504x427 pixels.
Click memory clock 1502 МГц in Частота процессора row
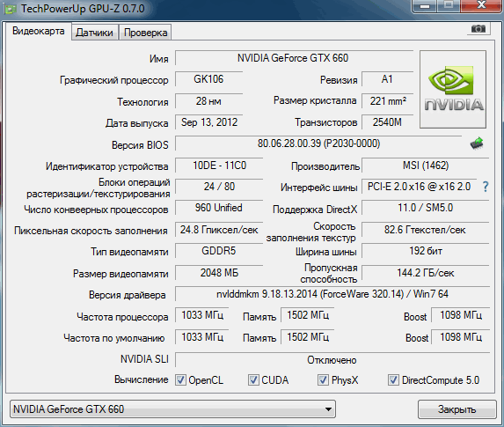point(307,315)
